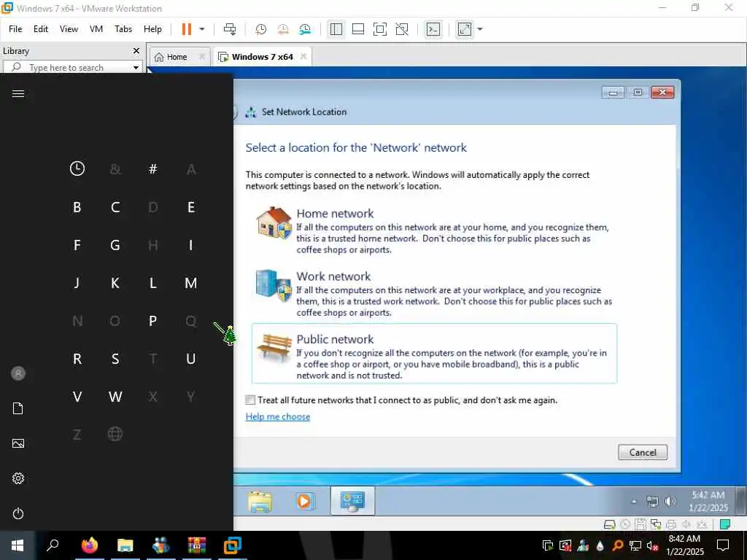Viewport: 747px width, 560px height.
Task: Click the network icon in Windows 7 tray
Action: coord(652,501)
